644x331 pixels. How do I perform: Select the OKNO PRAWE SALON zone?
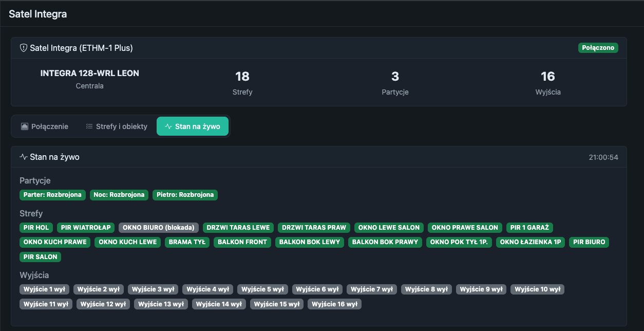465,227
